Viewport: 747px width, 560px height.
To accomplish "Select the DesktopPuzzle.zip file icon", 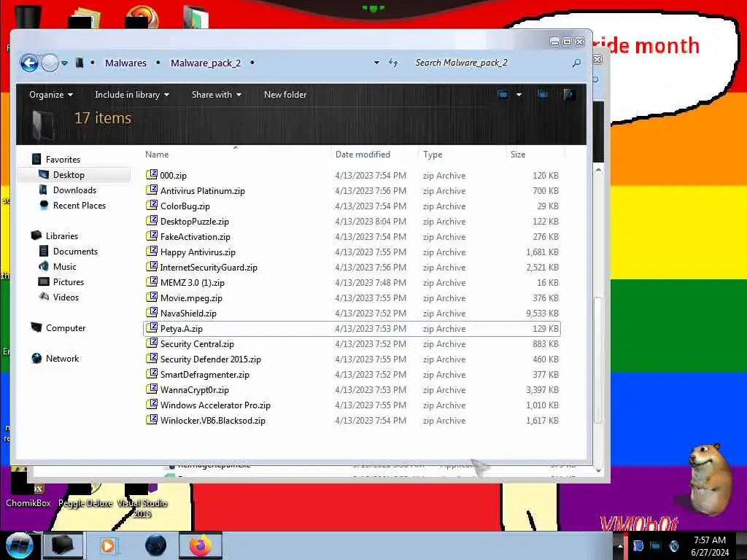I will coord(152,220).
